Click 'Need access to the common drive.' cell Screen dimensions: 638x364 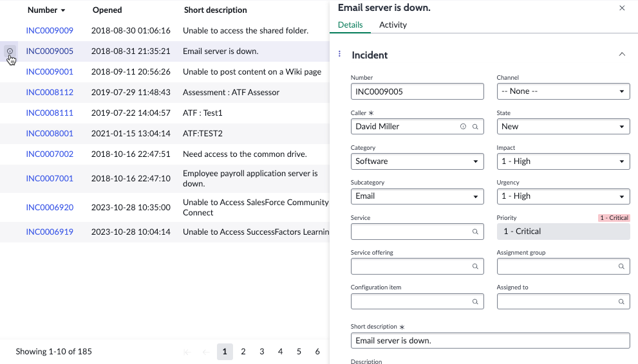tap(245, 154)
